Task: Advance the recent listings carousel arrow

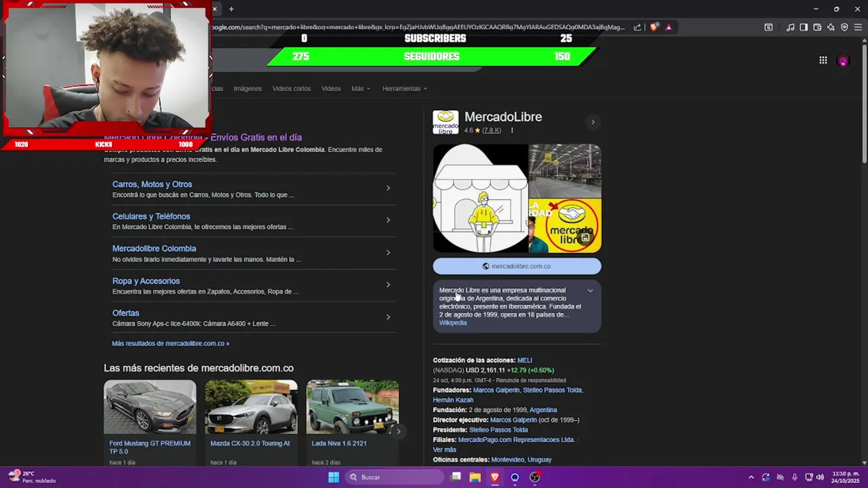Action: click(398, 431)
